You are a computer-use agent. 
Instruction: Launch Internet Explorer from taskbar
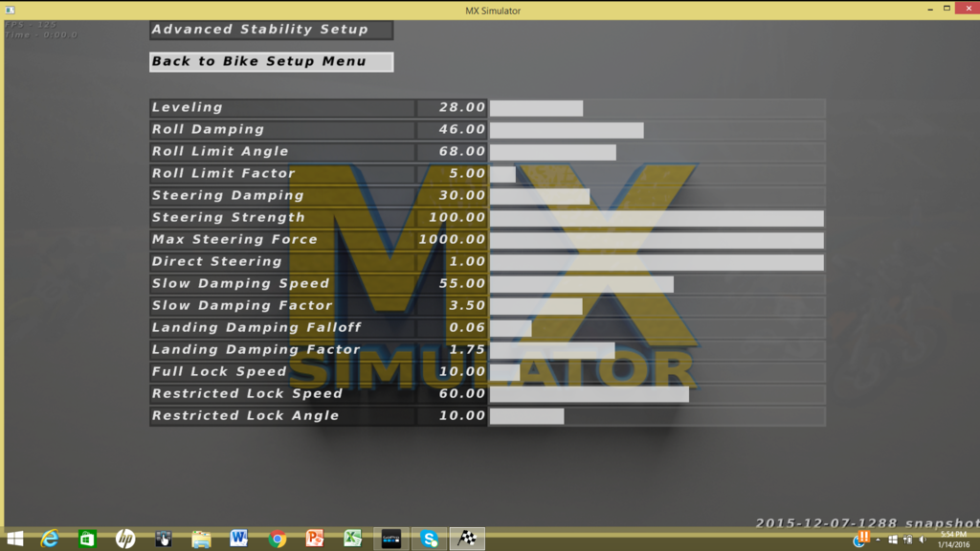pyautogui.click(x=50, y=539)
